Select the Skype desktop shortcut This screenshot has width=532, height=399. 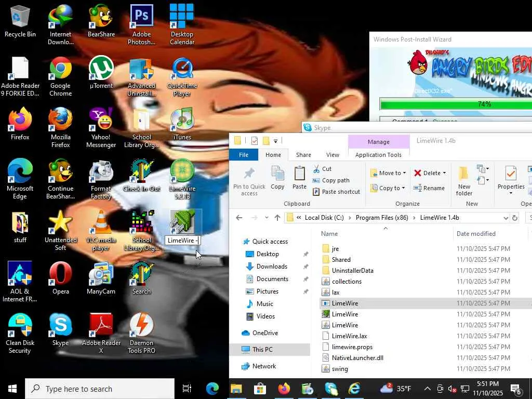[60, 329]
